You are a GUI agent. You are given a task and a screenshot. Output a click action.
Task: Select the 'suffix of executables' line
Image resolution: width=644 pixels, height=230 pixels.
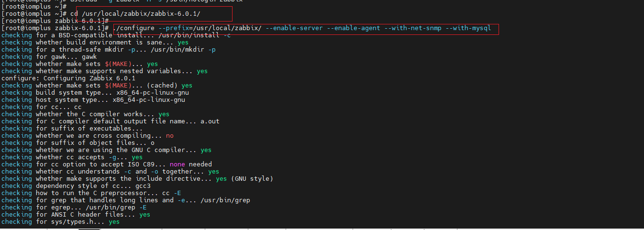coord(72,129)
